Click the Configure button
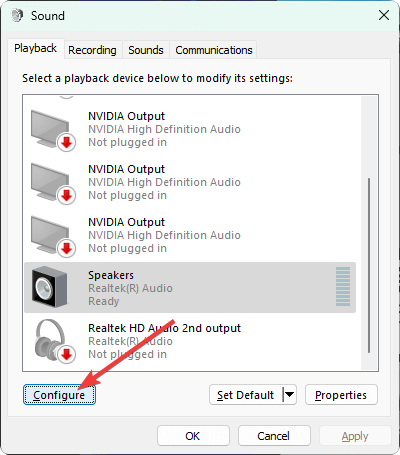 59,395
